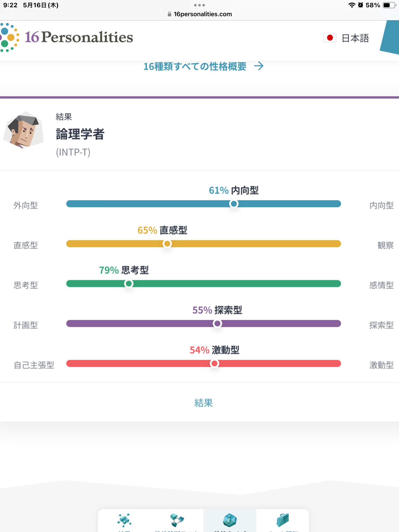Click the 激動型 red slider handle

click(x=214, y=363)
